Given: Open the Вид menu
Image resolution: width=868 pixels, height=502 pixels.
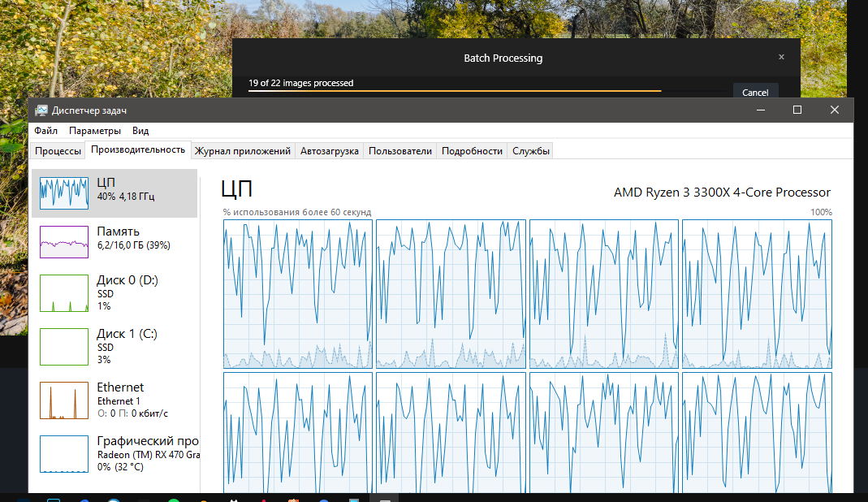Looking at the screenshot, I should pos(140,131).
